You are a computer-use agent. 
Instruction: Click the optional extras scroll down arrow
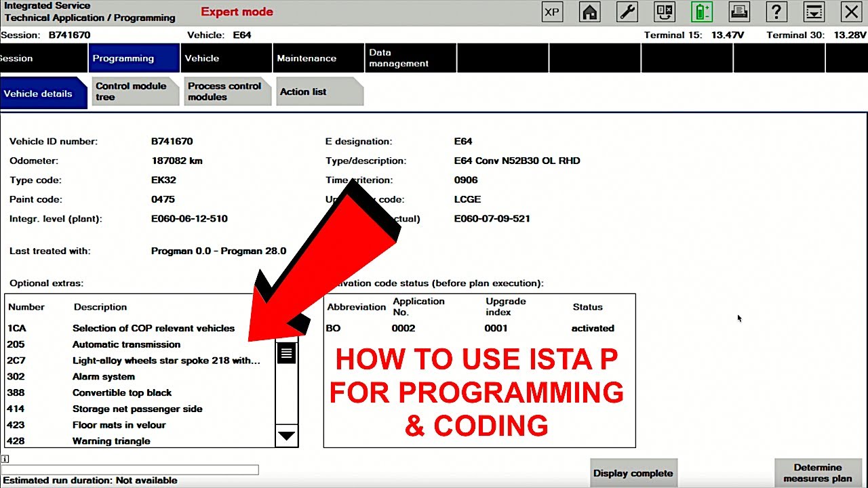point(287,436)
